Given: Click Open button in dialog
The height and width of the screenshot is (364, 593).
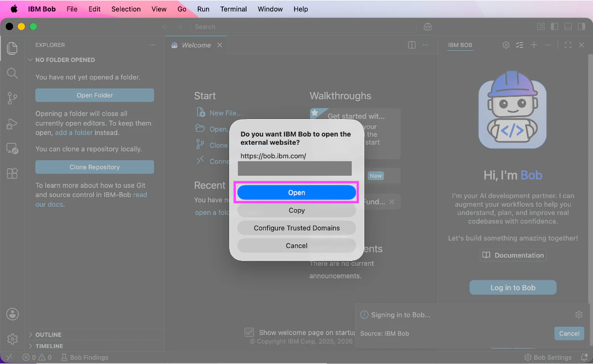Looking at the screenshot, I should pyautogui.click(x=296, y=193).
